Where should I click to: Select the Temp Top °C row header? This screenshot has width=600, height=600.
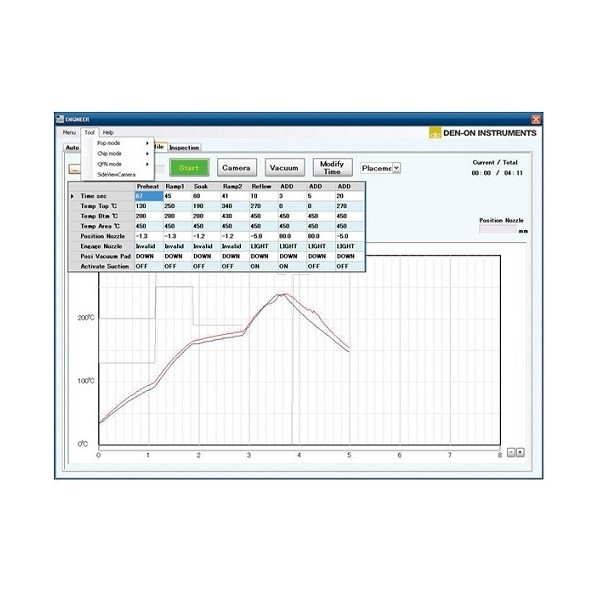click(x=102, y=206)
